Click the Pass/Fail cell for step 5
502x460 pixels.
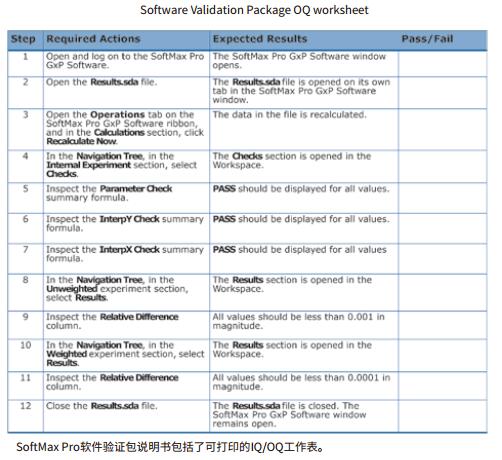click(x=443, y=197)
